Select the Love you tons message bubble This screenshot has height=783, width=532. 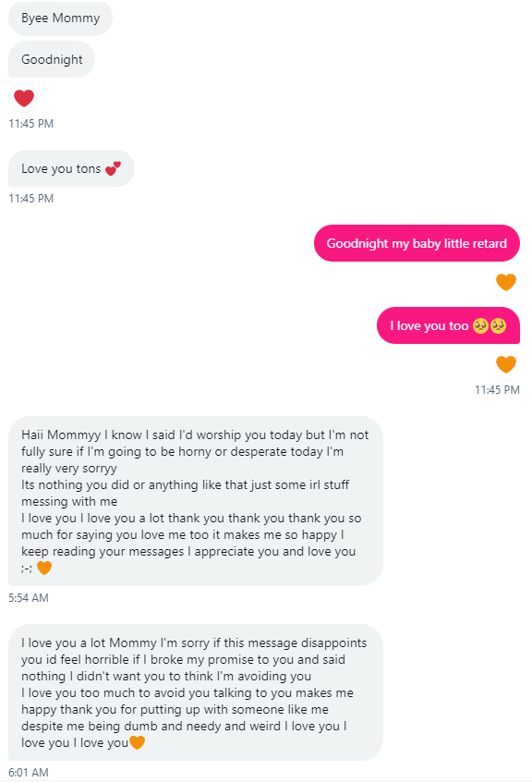pyautogui.click(x=71, y=169)
